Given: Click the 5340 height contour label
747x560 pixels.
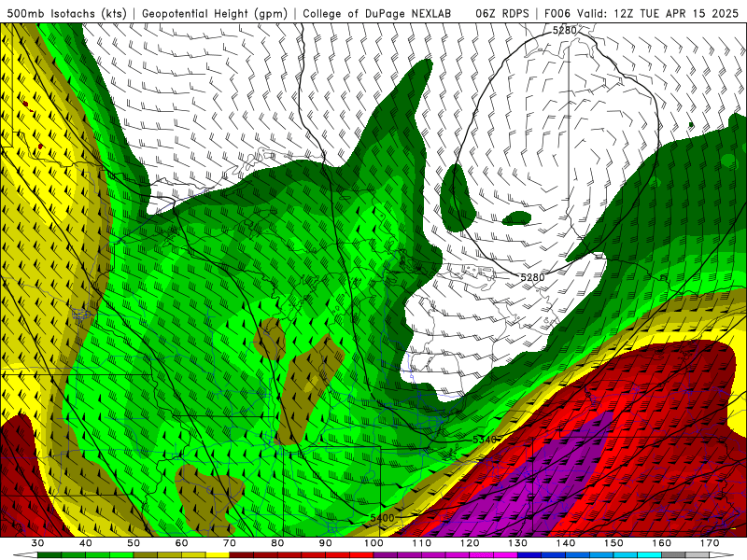Looking at the screenshot, I should pyautogui.click(x=485, y=440).
